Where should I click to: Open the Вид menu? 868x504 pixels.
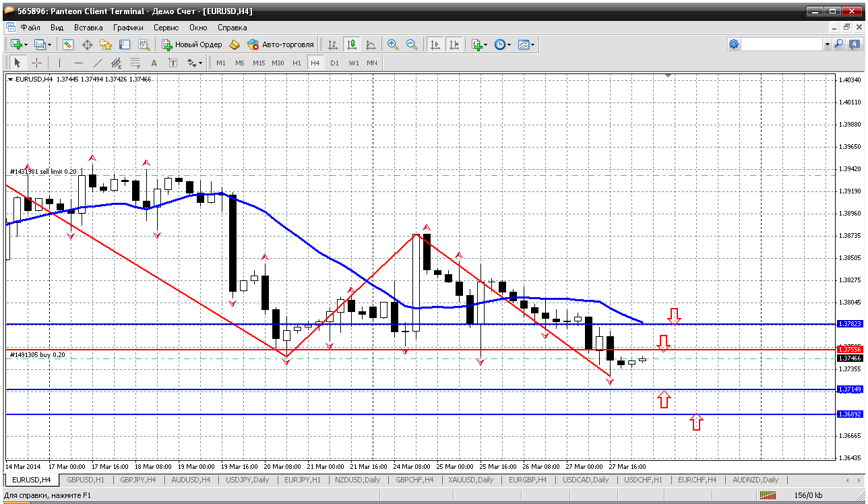(x=57, y=28)
